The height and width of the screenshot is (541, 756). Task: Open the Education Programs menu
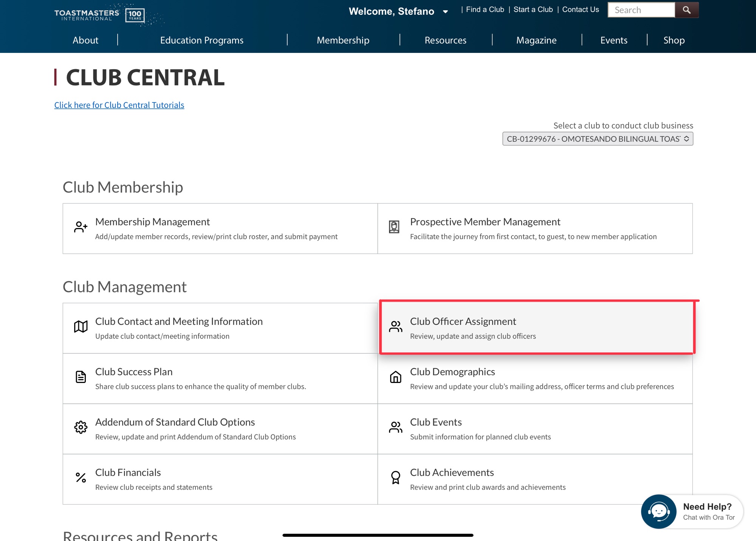click(201, 40)
